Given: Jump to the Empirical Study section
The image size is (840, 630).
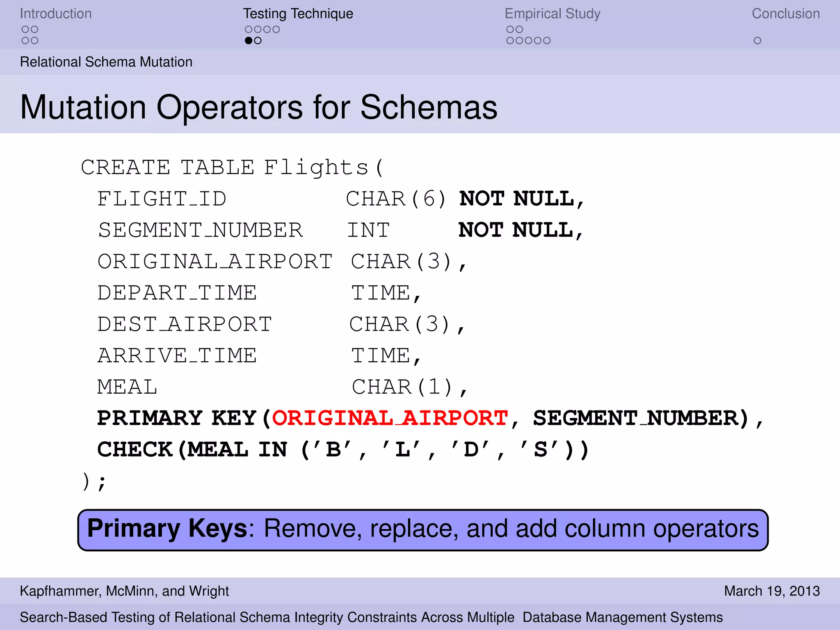Looking at the screenshot, I should point(552,14).
